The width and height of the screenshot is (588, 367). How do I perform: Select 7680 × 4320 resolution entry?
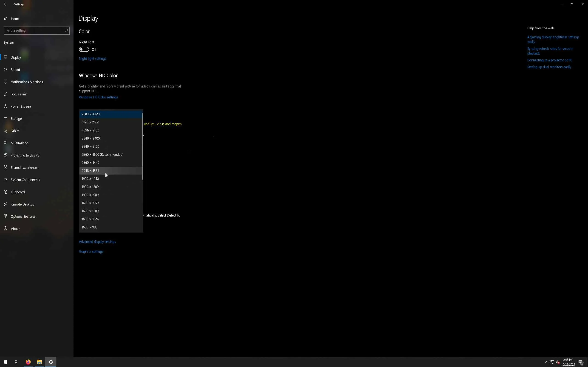(91, 114)
